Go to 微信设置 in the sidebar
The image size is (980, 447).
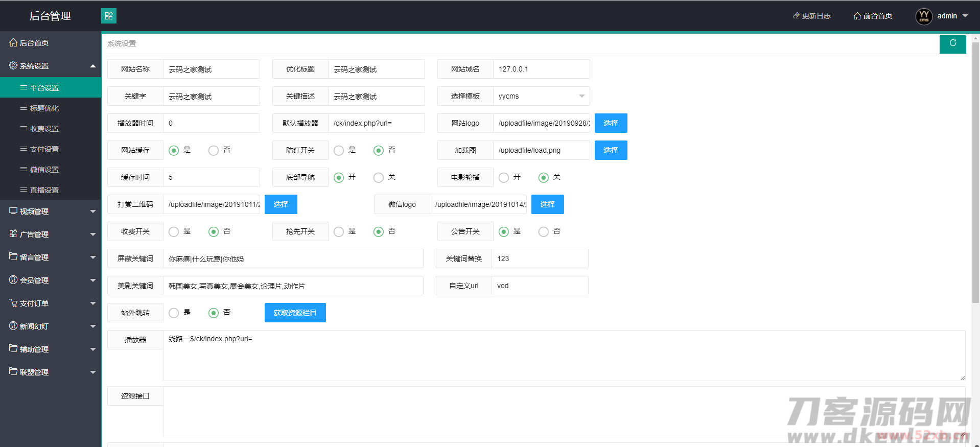pyautogui.click(x=44, y=170)
